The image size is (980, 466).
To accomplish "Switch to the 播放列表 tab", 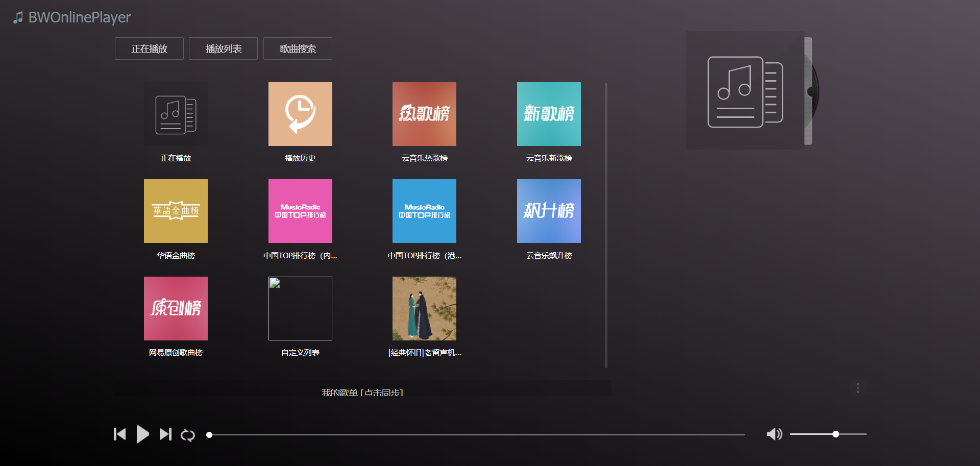I will (x=223, y=48).
